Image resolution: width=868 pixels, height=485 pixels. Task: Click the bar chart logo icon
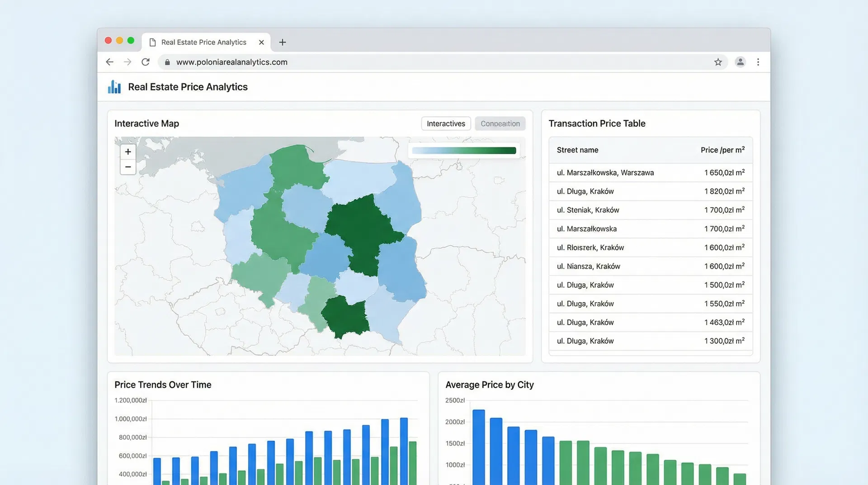click(x=114, y=87)
